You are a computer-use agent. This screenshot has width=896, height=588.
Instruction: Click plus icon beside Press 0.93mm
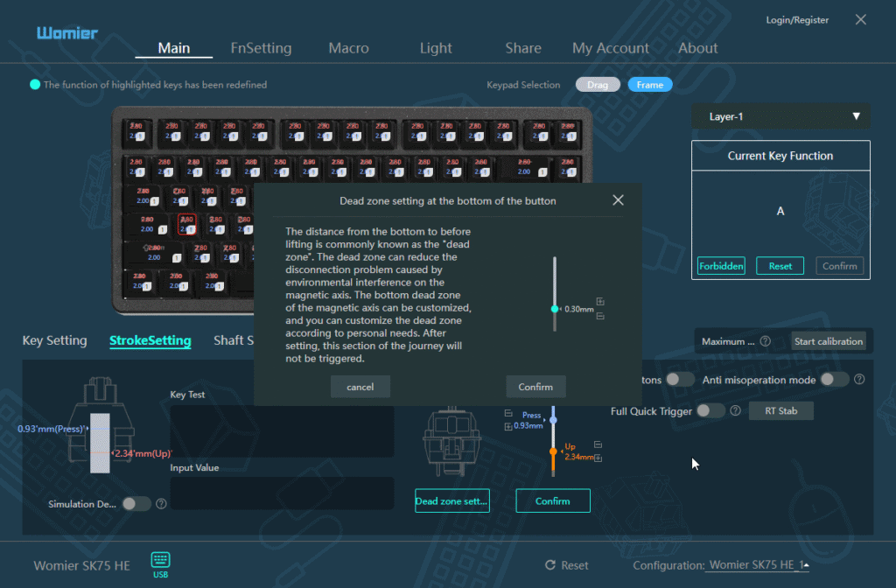click(x=508, y=426)
